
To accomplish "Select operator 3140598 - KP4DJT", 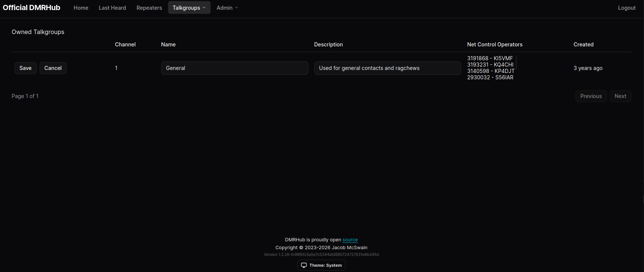I will coord(491,71).
